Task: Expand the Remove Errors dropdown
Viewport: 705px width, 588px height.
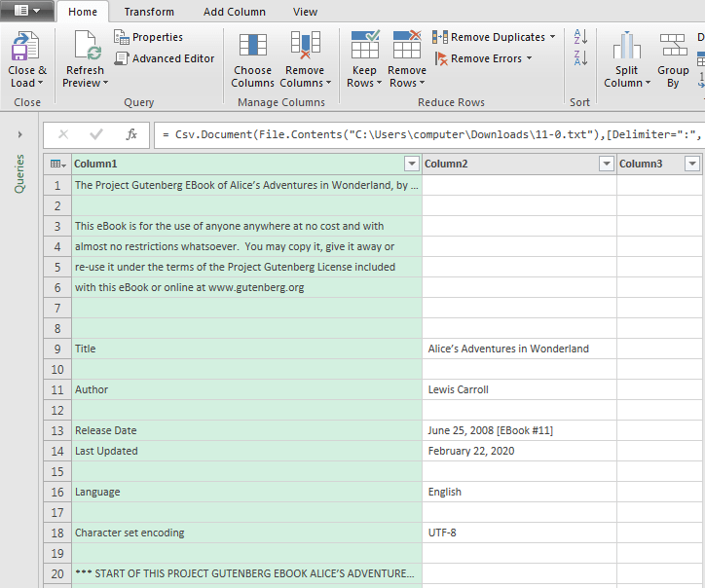Action: (x=530, y=58)
